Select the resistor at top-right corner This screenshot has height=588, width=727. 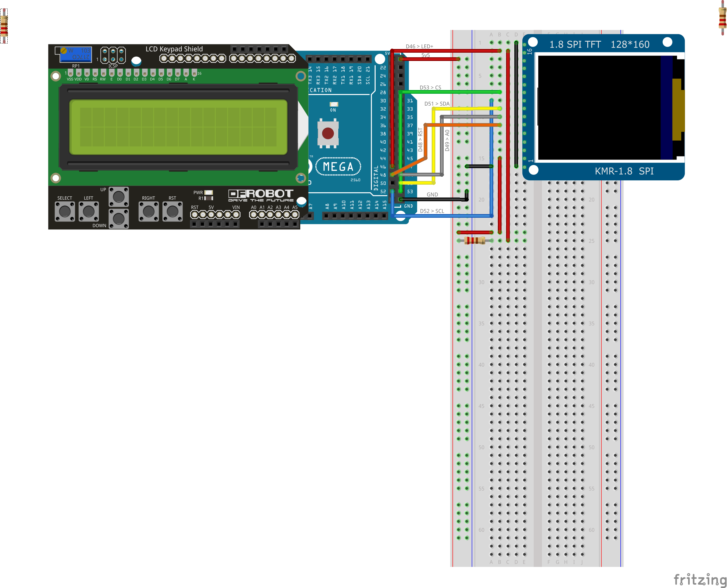click(722, 18)
